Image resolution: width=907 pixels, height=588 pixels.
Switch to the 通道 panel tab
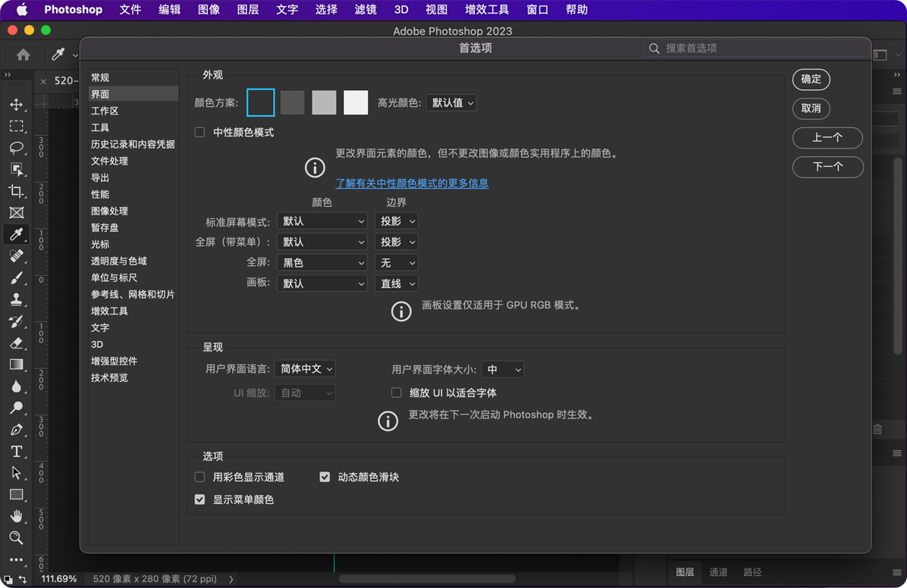(718, 572)
